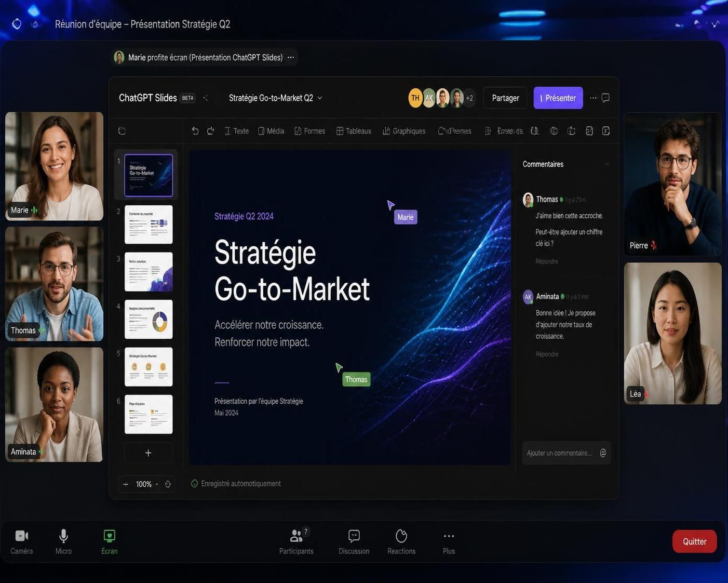Open options next to Marie's screen share label
Image resolution: width=728 pixels, height=583 pixels.
[291, 57]
